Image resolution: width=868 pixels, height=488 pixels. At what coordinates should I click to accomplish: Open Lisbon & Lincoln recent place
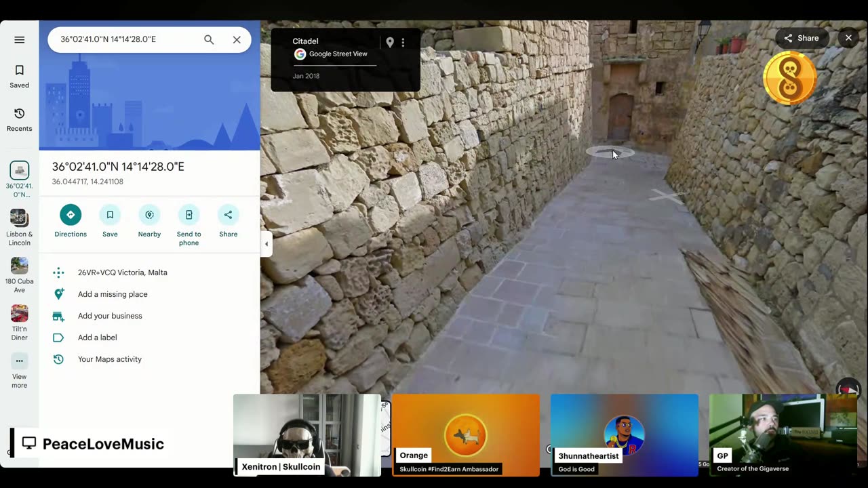point(19,228)
